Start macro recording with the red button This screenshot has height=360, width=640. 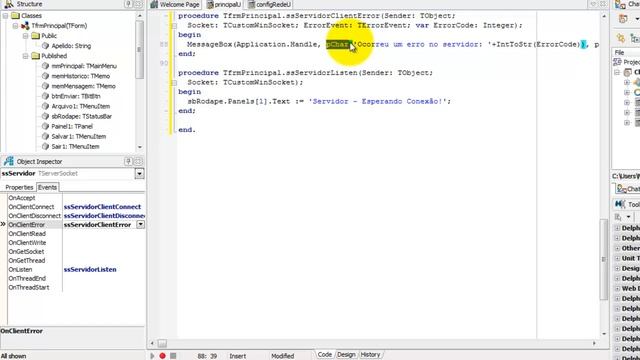162,356
